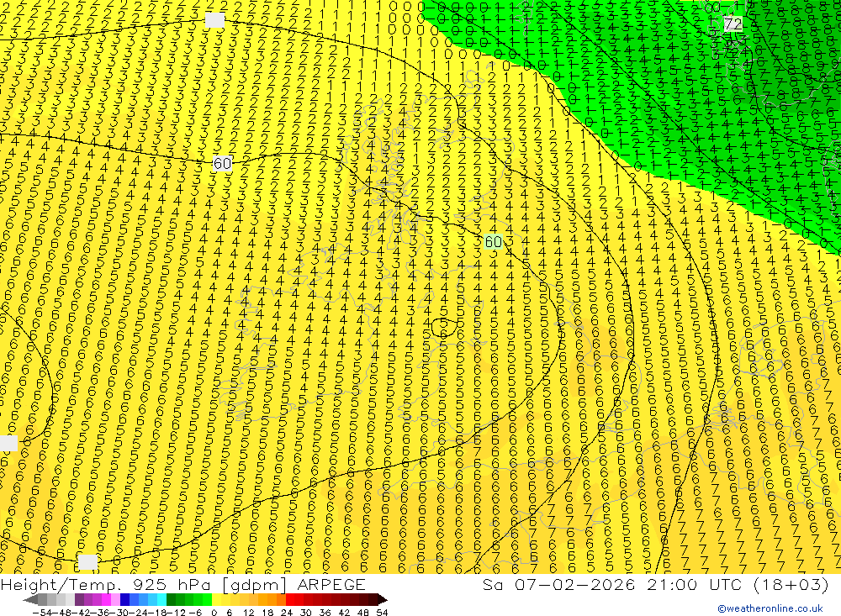Click the dark blue legend swatch near -30
This screenshot has height=616, width=841.
125,599
